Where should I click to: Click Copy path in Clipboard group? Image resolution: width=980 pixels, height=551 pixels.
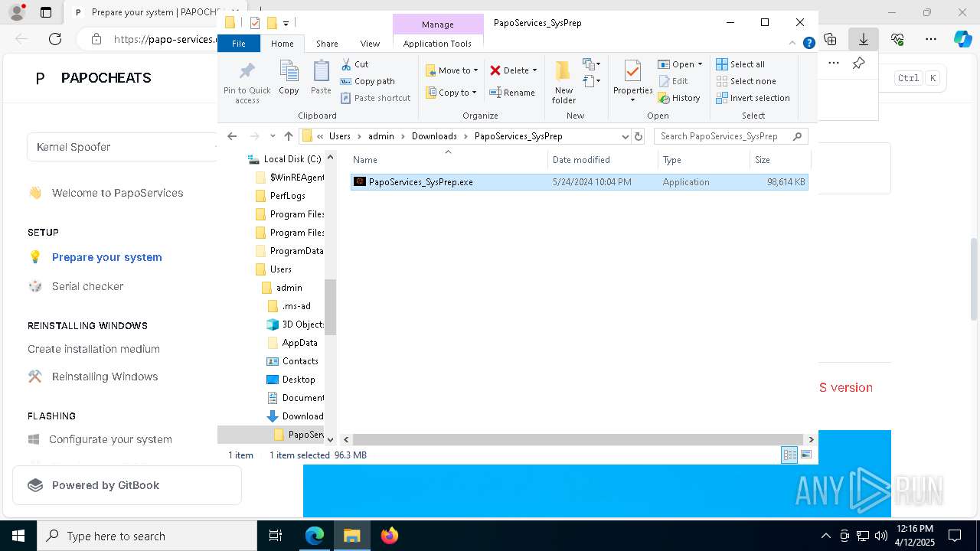coord(367,81)
